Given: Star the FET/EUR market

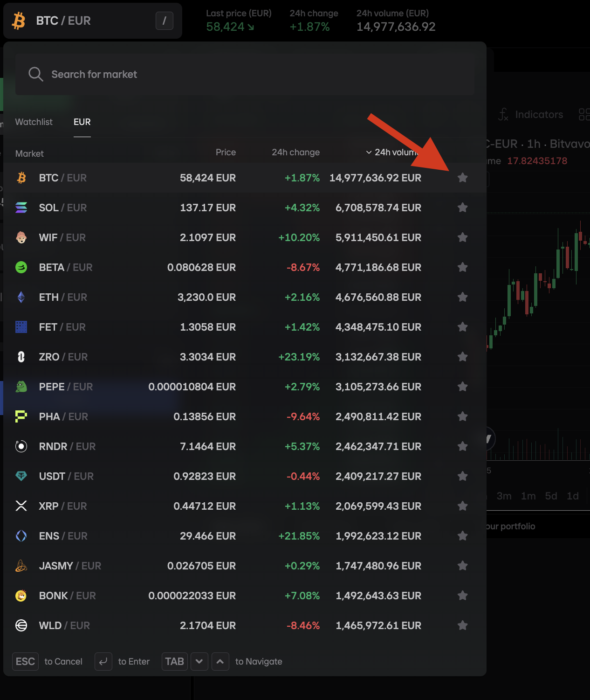Looking at the screenshot, I should (462, 327).
